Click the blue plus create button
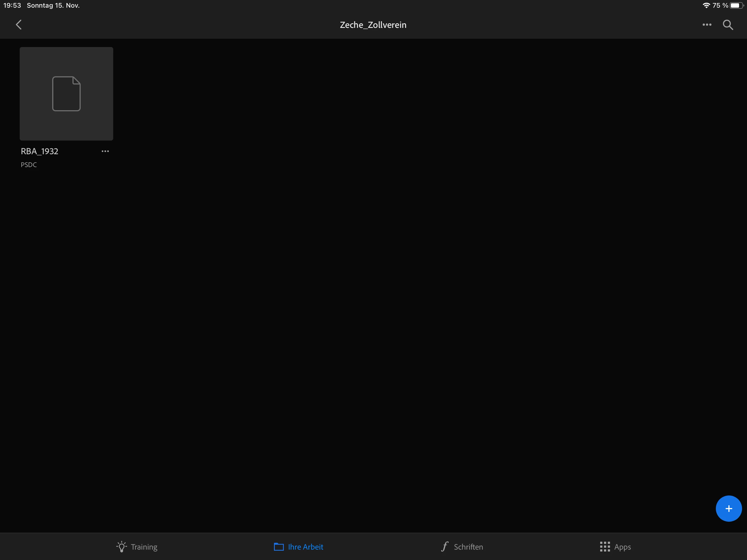Image resolution: width=747 pixels, height=560 pixels. 728,508
